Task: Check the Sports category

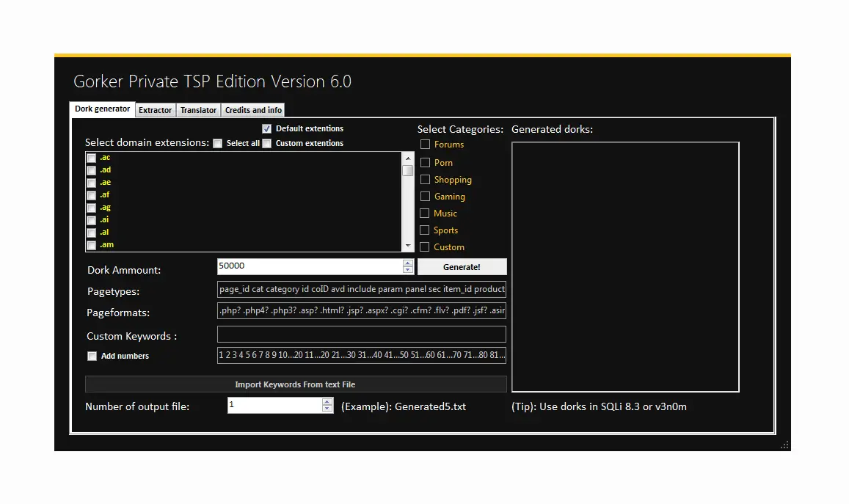Action: (x=425, y=230)
